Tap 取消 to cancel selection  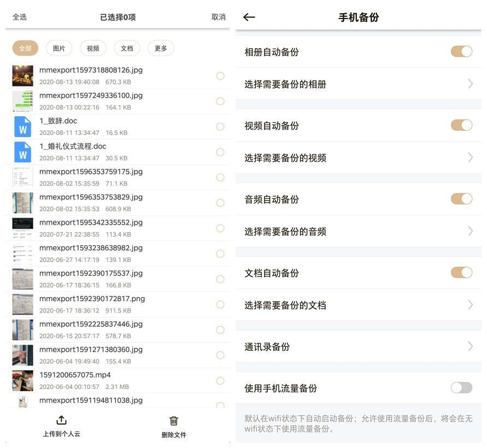tap(218, 17)
